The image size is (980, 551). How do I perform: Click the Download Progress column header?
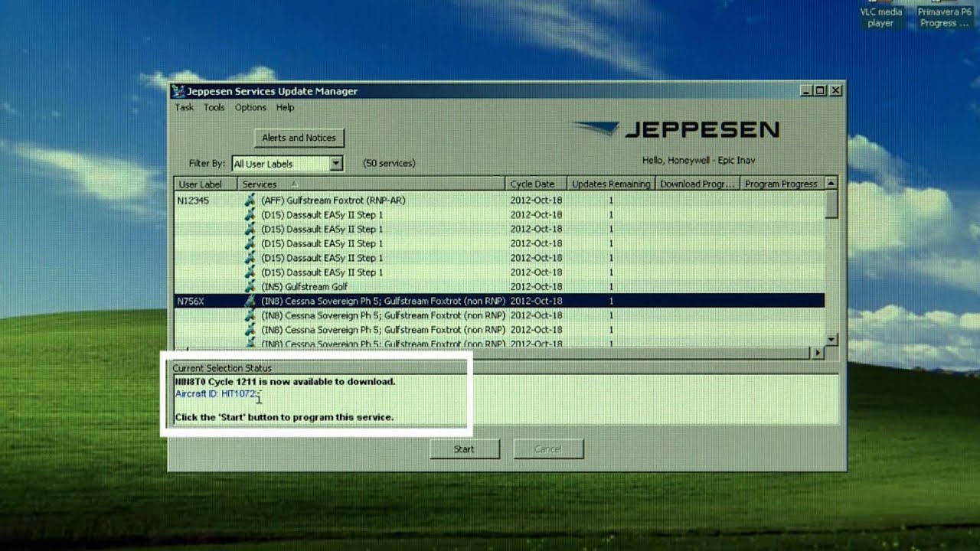click(697, 184)
